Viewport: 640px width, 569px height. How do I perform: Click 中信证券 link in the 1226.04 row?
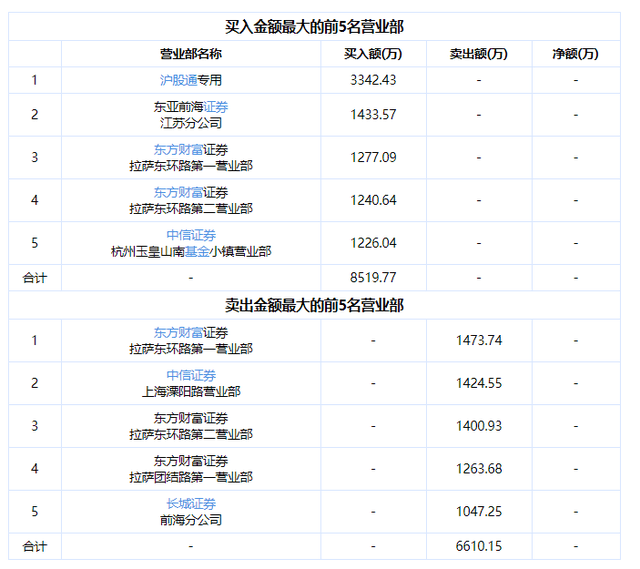191,235
